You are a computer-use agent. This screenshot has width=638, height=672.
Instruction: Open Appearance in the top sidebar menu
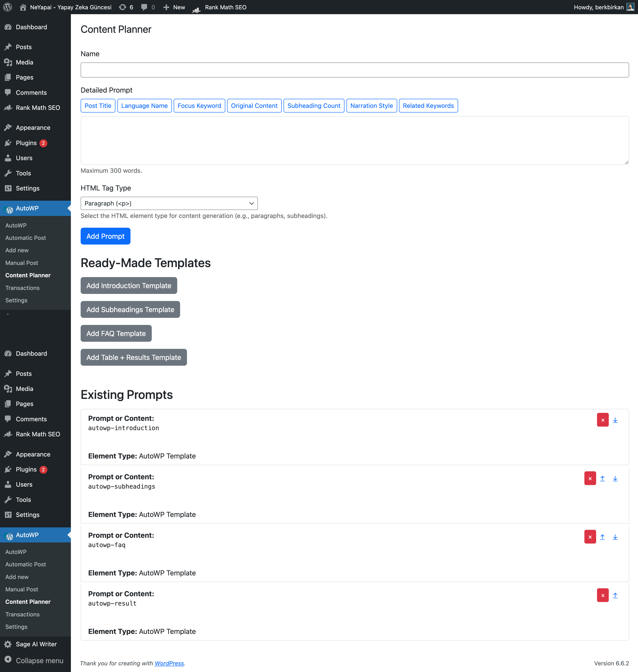[x=35, y=128]
